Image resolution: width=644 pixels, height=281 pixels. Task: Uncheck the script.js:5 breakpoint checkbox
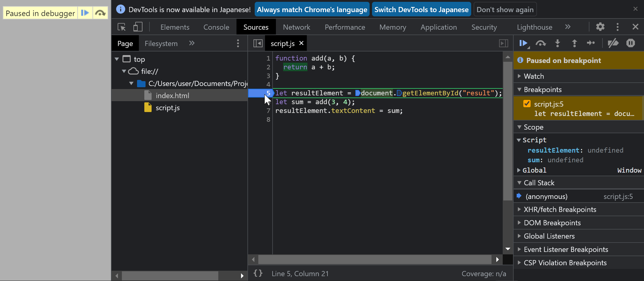(x=527, y=104)
